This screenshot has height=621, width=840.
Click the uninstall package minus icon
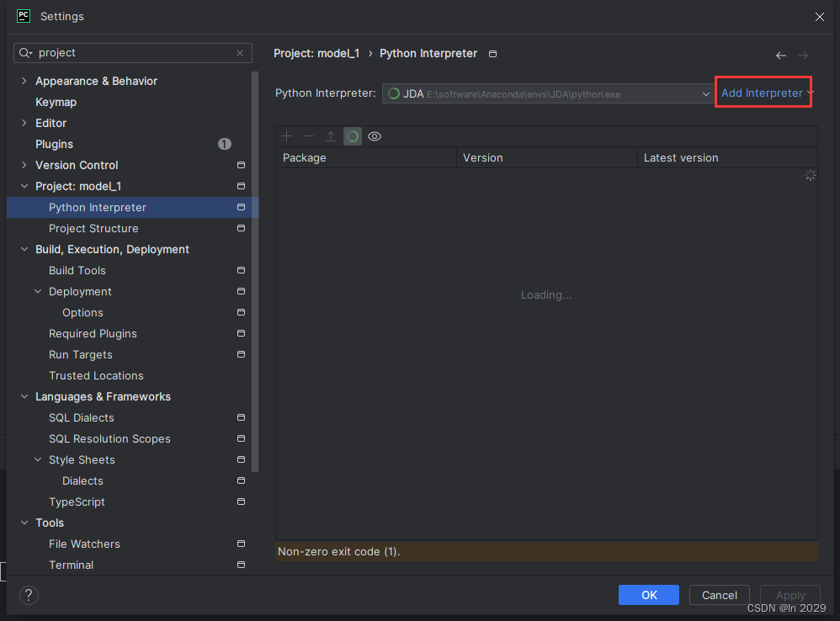click(x=309, y=136)
